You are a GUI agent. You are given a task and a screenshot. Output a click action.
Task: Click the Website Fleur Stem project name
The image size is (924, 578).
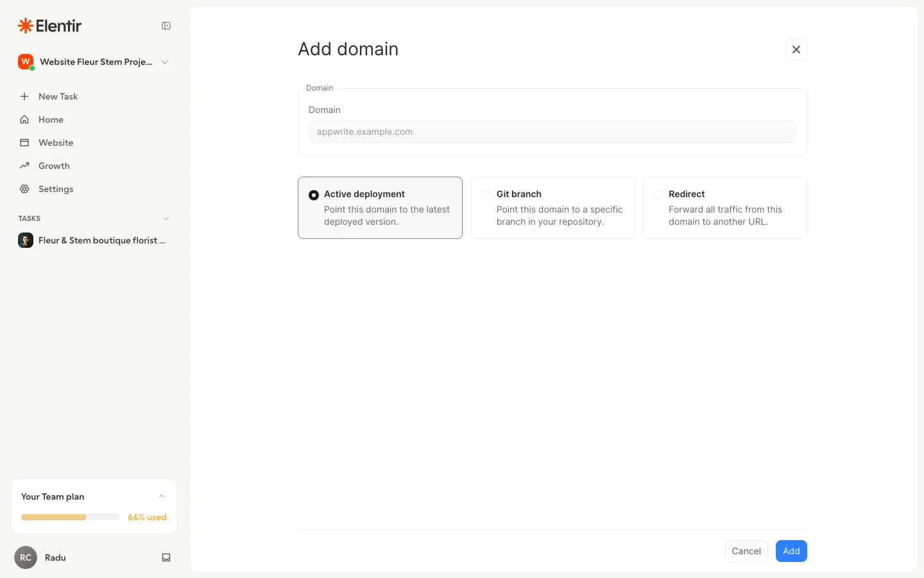(x=96, y=62)
